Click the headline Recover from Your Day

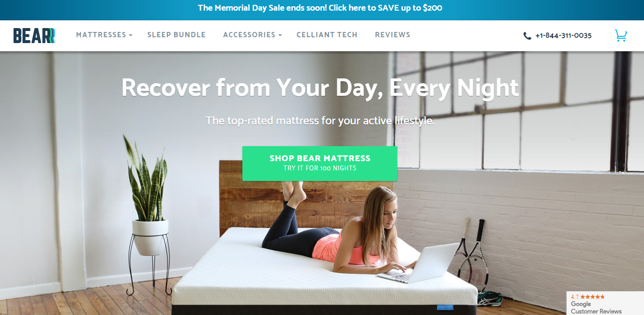[x=320, y=88]
